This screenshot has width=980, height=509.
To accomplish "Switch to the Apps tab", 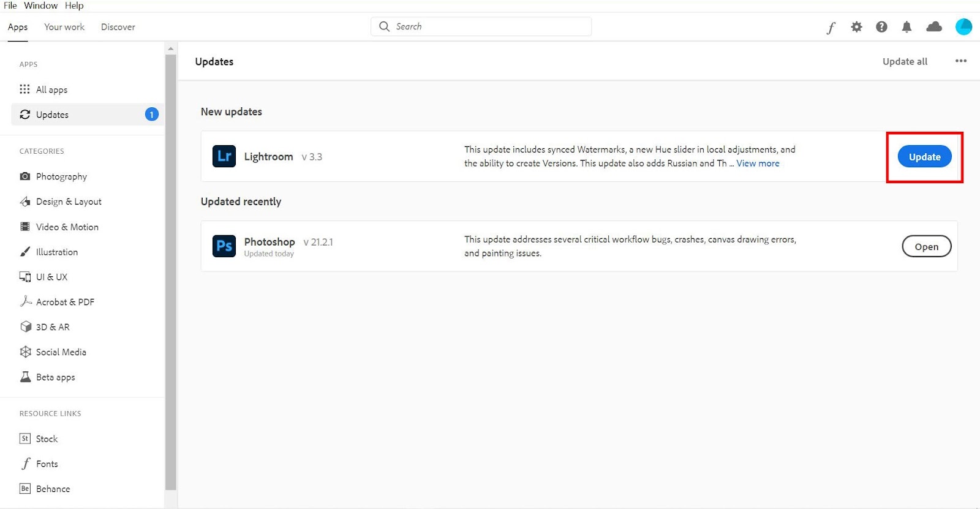I will click(18, 27).
